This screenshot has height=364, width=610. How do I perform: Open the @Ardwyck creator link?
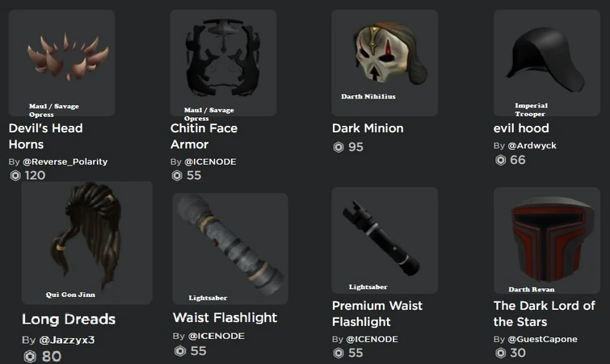(532, 145)
